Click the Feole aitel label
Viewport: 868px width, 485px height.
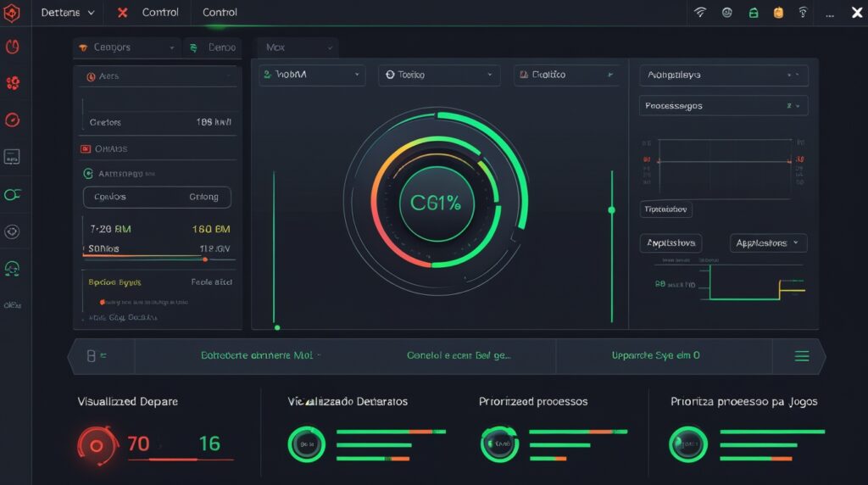click(211, 282)
